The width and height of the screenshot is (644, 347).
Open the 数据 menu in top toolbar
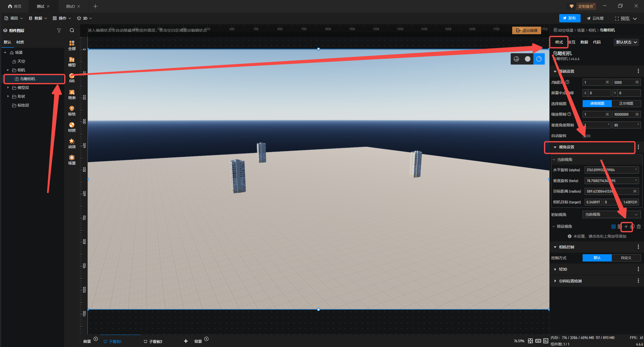point(38,18)
